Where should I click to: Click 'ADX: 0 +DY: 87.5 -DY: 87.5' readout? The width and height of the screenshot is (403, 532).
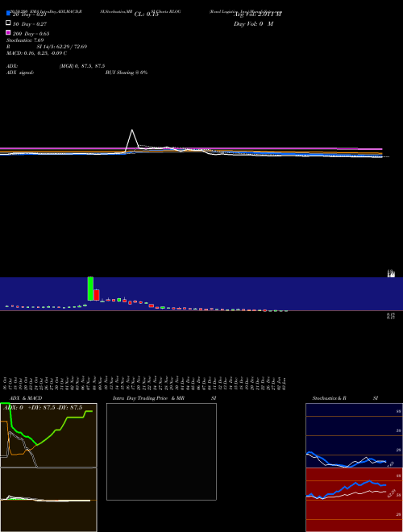click(x=43, y=408)
